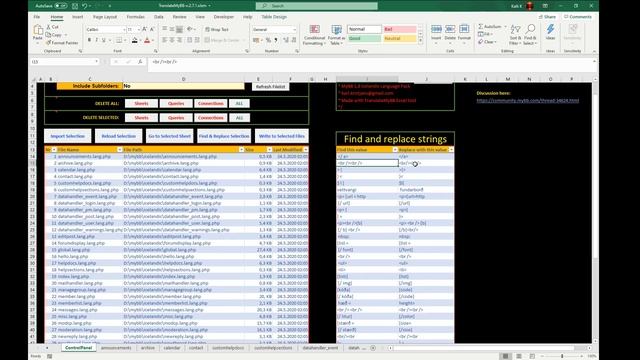Click the Wrap Text button
The height and width of the screenshot is (360, 640).
pyautogui.click(x=217, y=29)
